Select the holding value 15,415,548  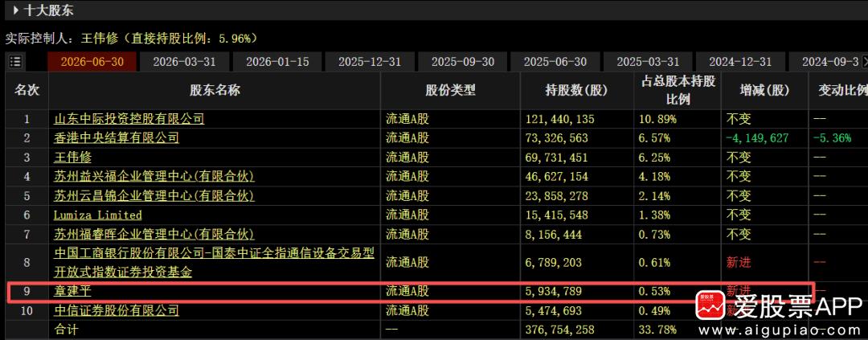[556, 215]
